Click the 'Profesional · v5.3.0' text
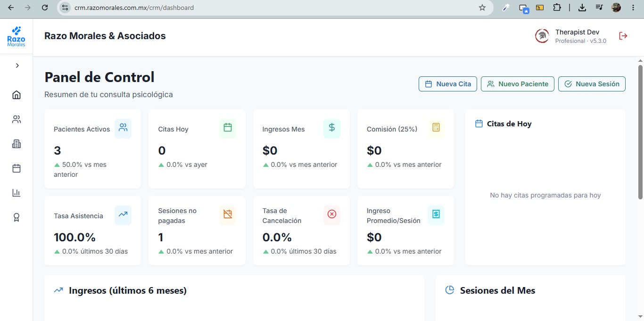 pyautogui.click(x=581, y=41)
